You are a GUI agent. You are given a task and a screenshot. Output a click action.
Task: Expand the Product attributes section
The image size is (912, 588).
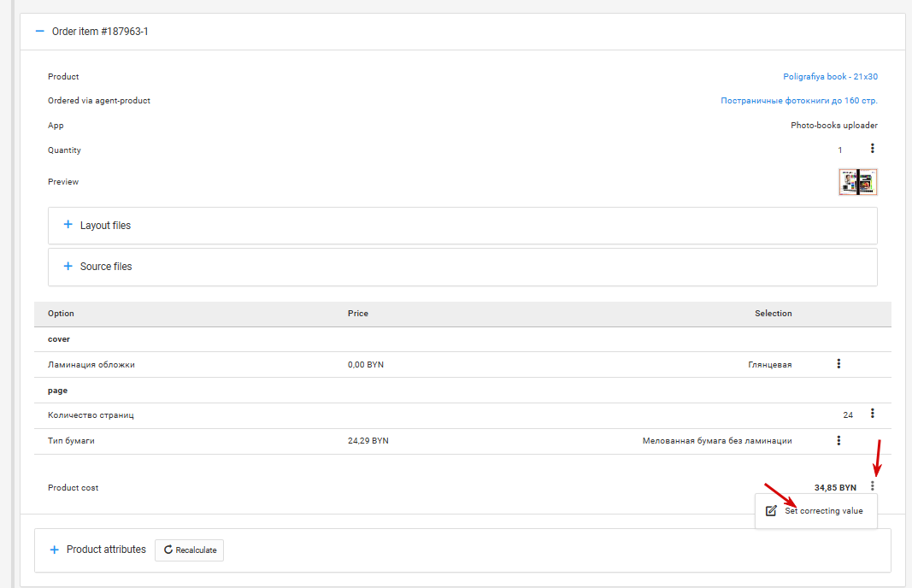tap(54, 550)
